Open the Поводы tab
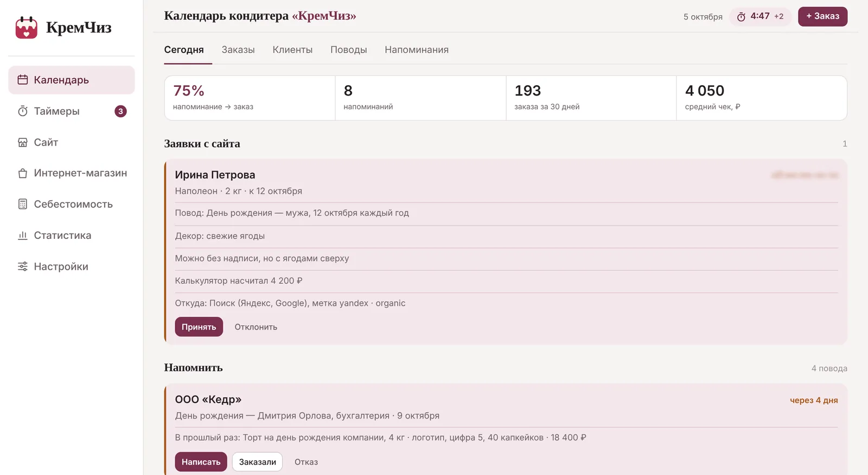The image size is (868, 475). (x=349, y=50)
